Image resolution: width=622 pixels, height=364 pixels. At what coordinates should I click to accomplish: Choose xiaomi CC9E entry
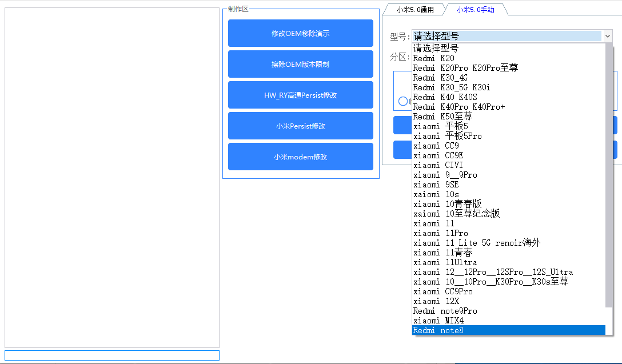(509, 155)
